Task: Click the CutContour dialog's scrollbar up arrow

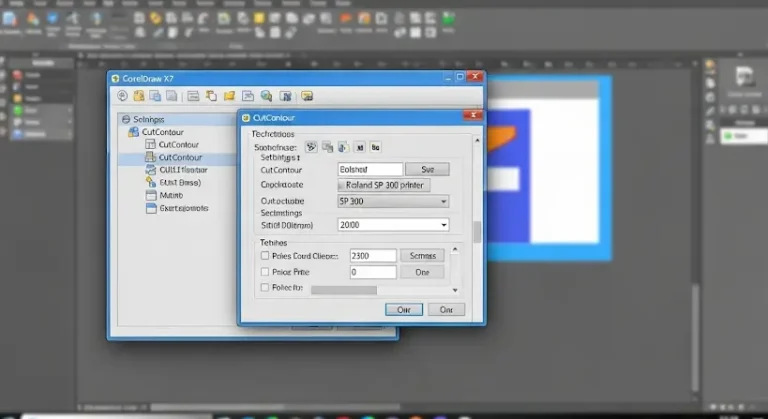Action: pyautogui.click(x=478, y=141)
